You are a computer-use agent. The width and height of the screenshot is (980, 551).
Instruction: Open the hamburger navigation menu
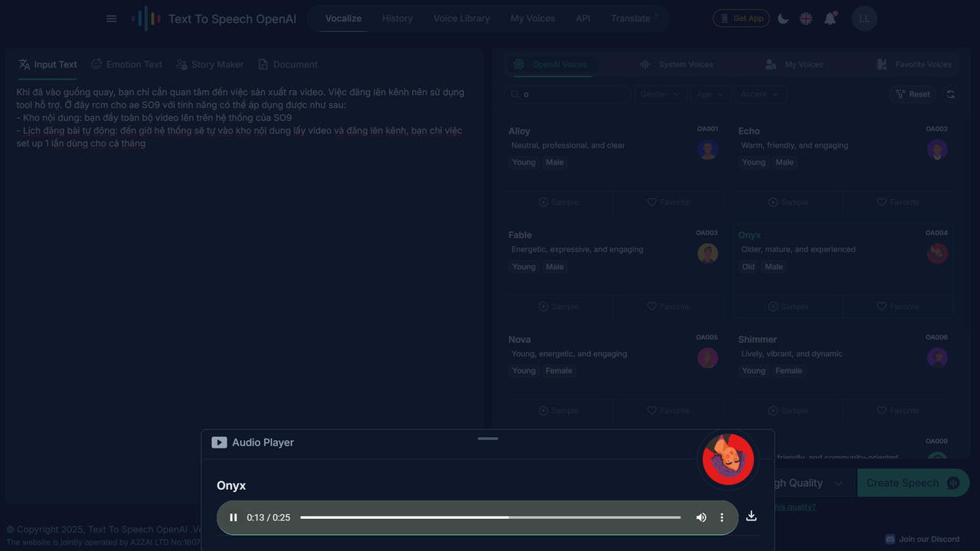coord(112,18)
